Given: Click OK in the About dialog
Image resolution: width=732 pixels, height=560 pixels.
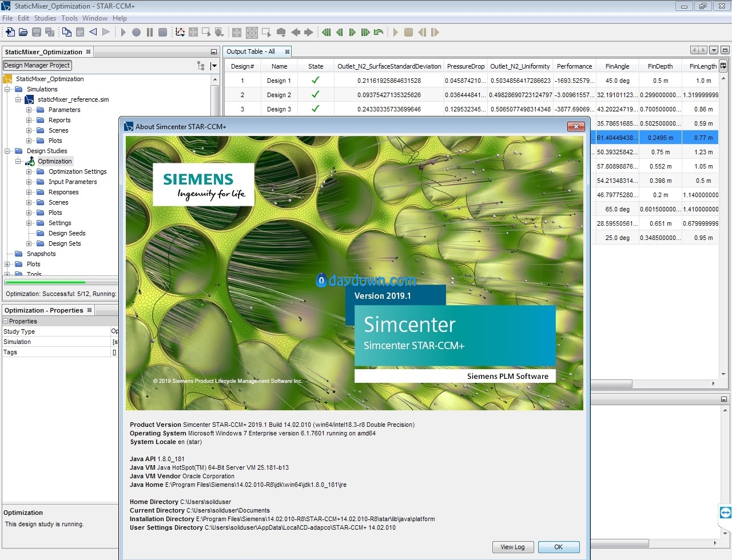Looking at the screenshot, I should [559, 547].
